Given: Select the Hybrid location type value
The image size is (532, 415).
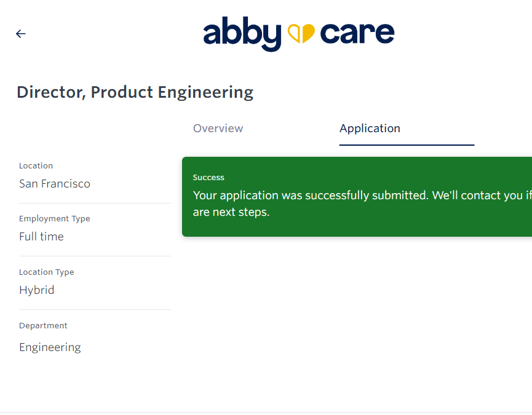Looking at the screenshot, I should [x=37, y=290].
